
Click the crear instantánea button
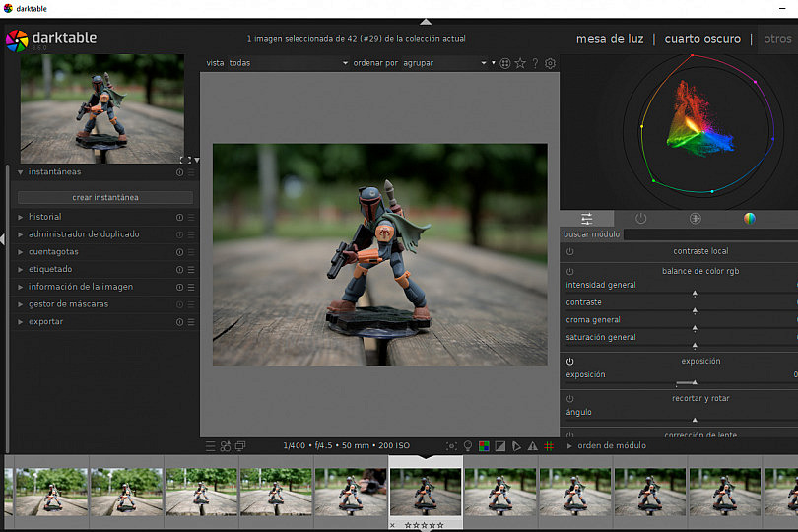point(105,197)
